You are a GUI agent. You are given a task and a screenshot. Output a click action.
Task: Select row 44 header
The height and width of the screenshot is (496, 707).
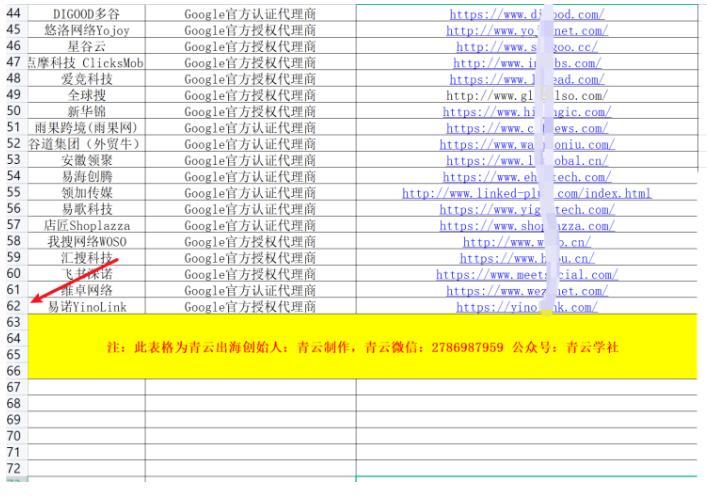(x=13, y=14)
